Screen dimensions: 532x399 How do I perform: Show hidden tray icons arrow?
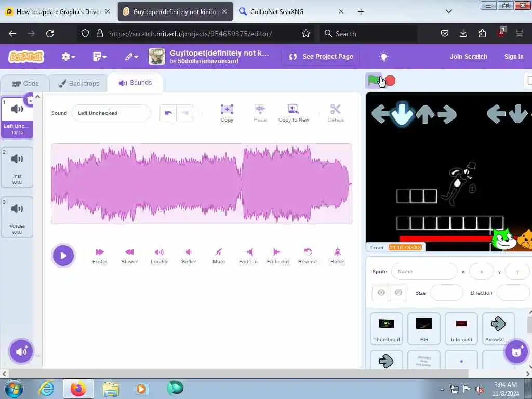[442, 389]
